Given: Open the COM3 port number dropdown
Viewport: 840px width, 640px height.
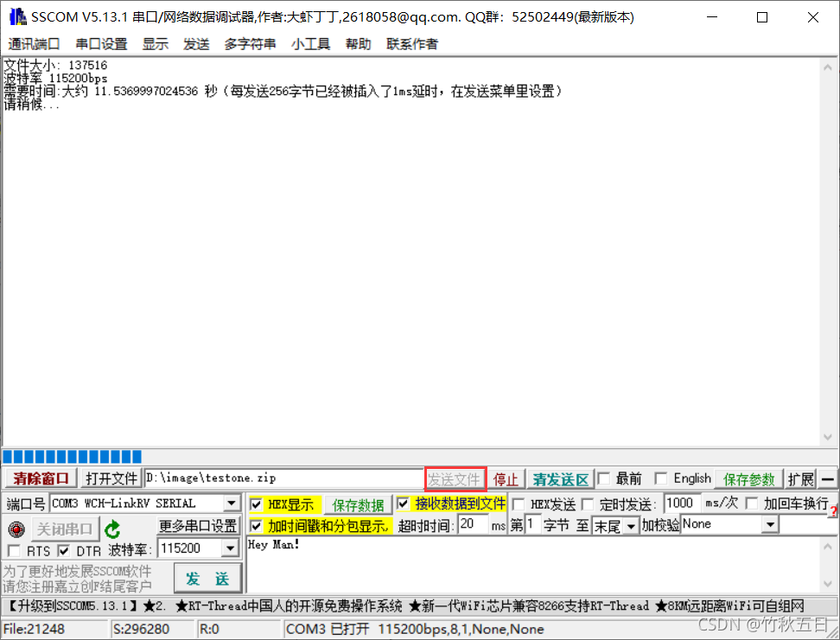Looking at the screenshot, I should tap(230, 503).
